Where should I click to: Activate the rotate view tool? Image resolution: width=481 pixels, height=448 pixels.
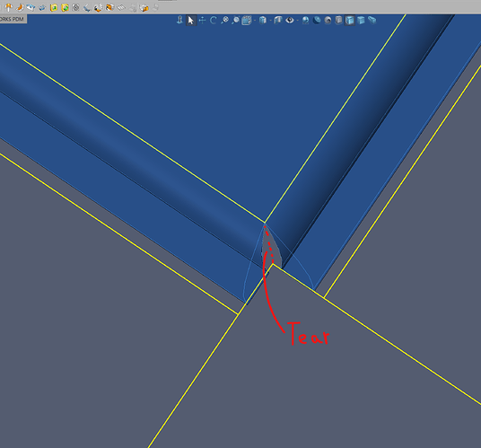(214, 21)
